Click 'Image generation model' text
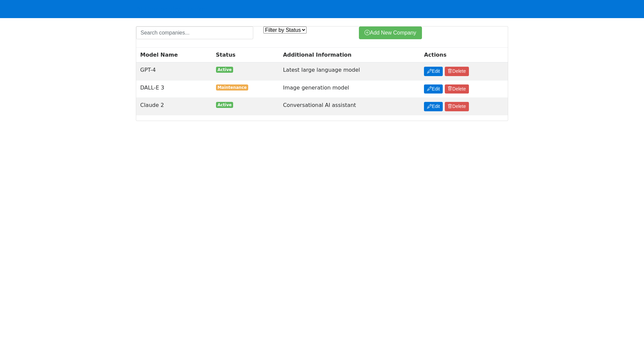Image resolution: width=644 pixels, height=362 pixels. pyautogui.click(x=316, y=88)
